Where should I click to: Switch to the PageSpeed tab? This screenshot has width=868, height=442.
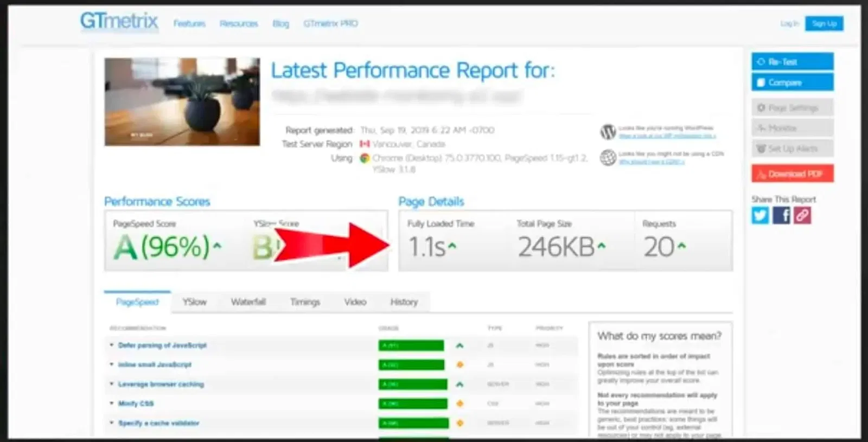click(137, 302)
